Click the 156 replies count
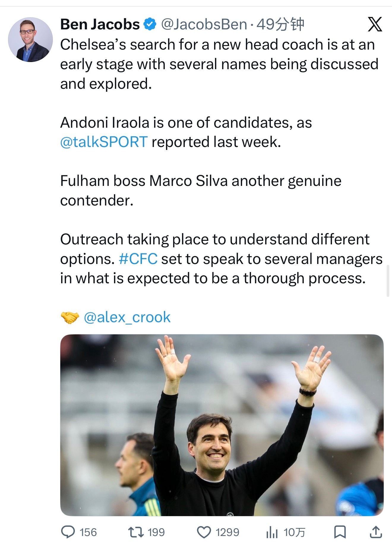Viewport: 392px width, 544px height. click(88, 532)
